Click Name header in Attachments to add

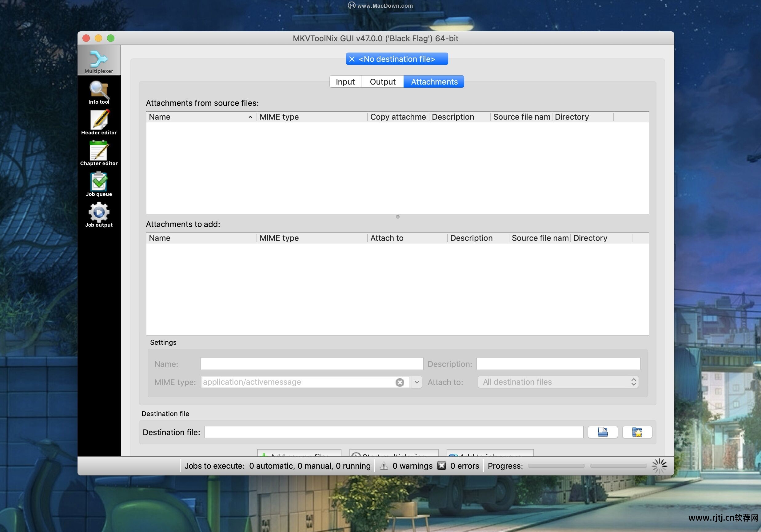pyautogui.click(x=201, y=238)
